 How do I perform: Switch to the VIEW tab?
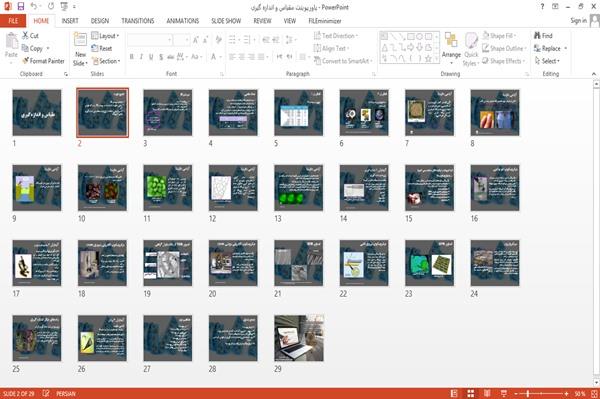290,21
